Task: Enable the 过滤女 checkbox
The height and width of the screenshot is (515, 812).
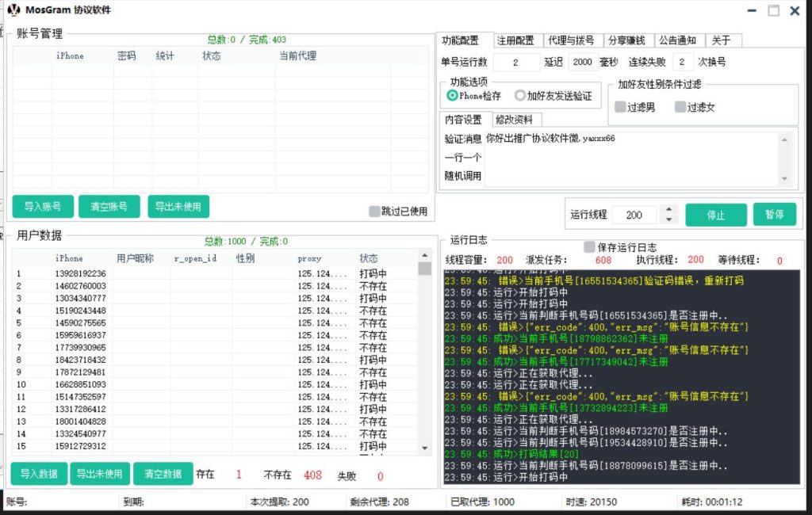Action: pos(680,107)
